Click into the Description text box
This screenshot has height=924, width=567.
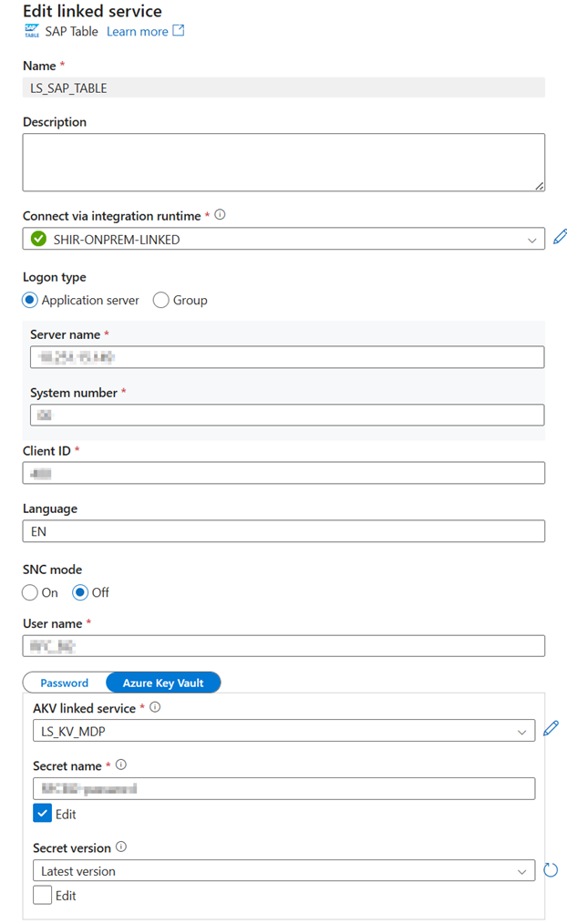click(x=283, y=162)
